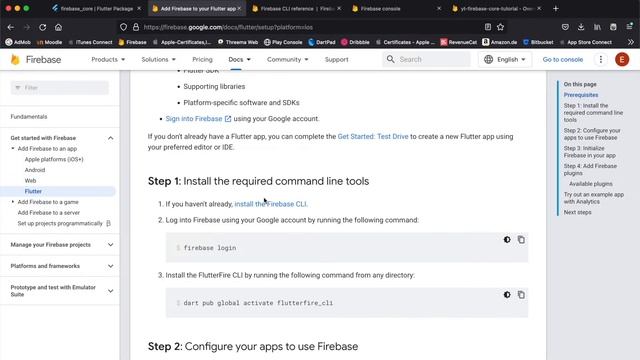640x360 pixels.
Task: Follow the install the Firebase CLI link
Action: tap(271, 204)
